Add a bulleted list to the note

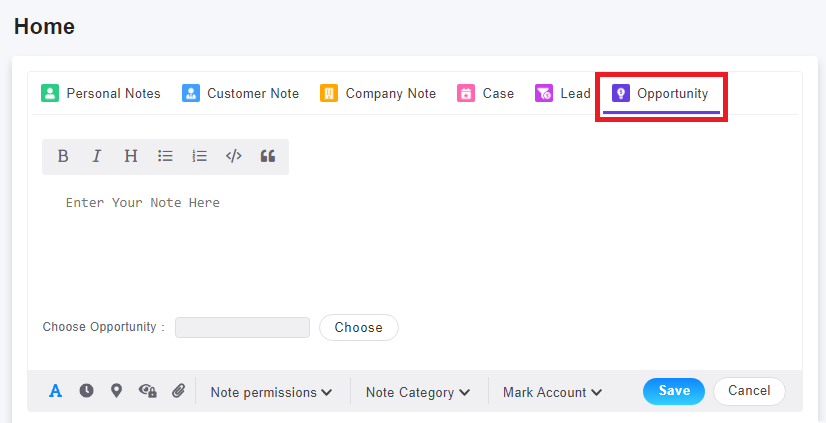pos(165,156)
